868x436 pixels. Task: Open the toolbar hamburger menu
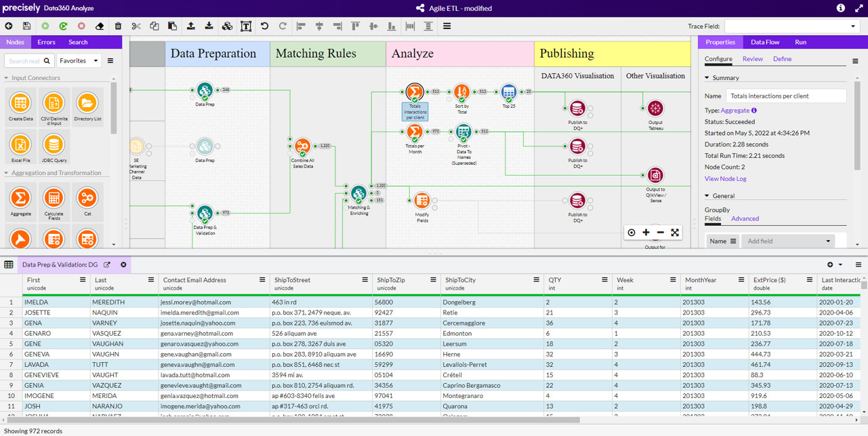pyautogui.click(x=447, y=26)
